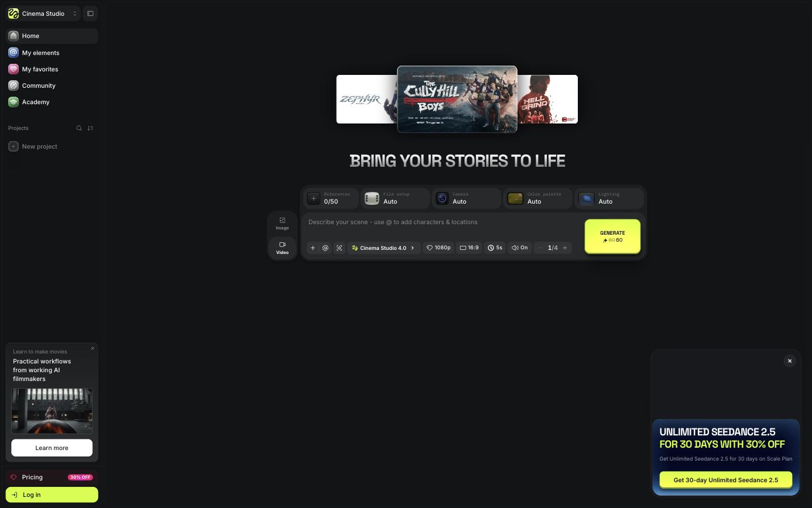Image resolution: width=812 pixels, height=508 pixels.
Task: Open the filmmakers workflow thumbnail
Action: (52, 411)
